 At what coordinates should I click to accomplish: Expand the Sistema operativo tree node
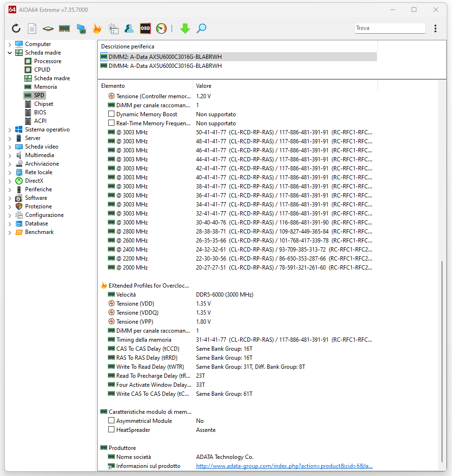point(10,130)
